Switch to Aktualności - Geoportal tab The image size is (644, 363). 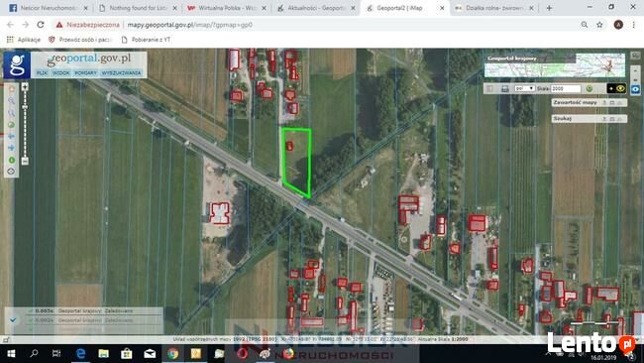[x=315, y=8]
